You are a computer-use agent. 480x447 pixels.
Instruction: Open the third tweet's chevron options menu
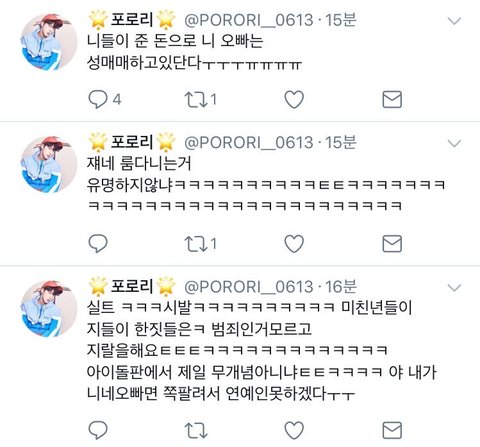point(454,288)
